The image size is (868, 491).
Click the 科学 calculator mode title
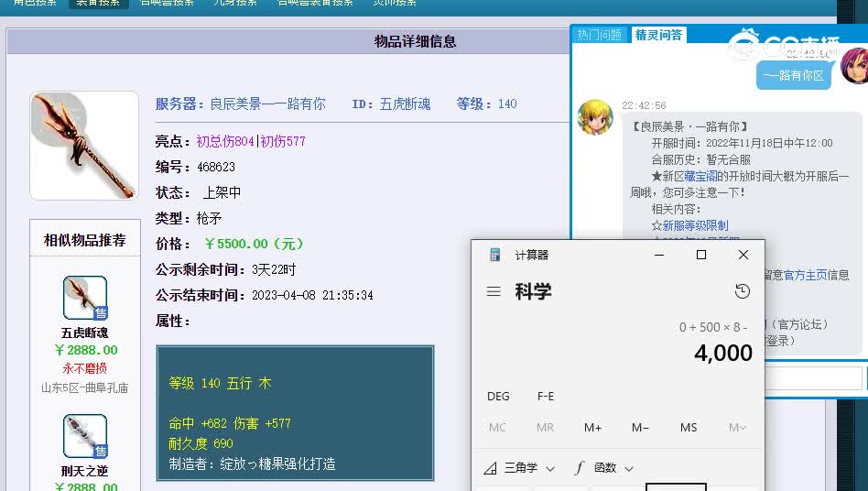click(533, 291)
